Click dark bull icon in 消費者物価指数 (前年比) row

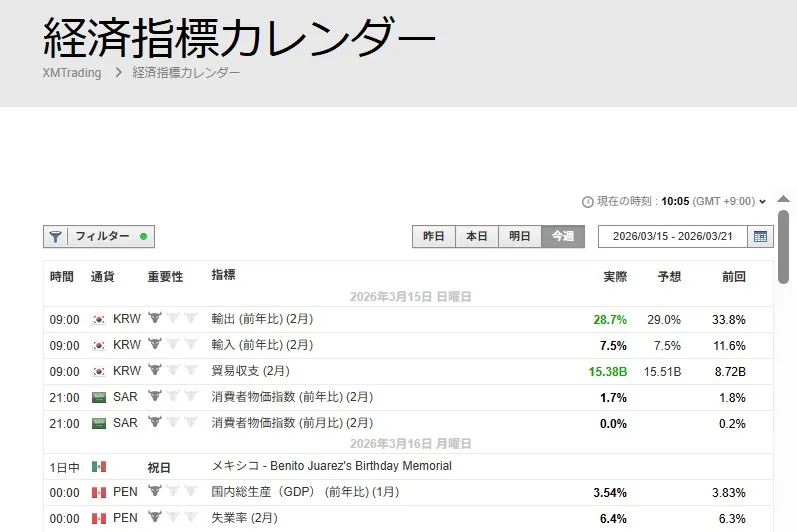[155, 396]
